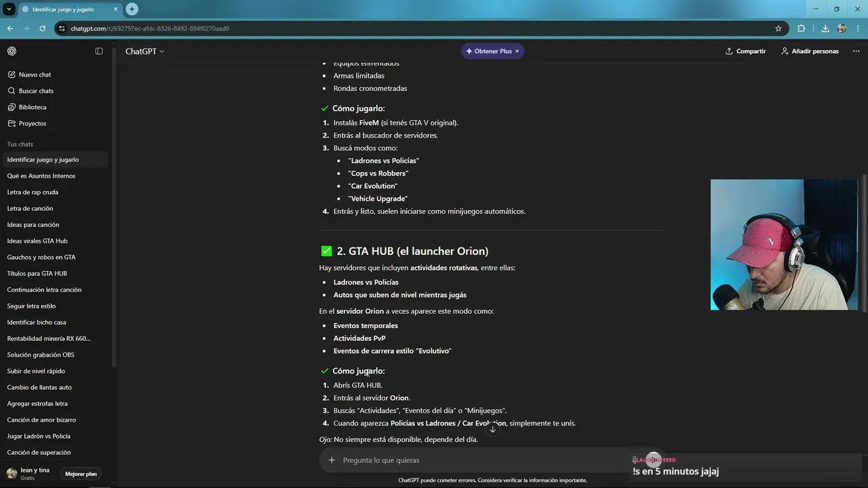Open chat 'Letra de canción'
The height and width of the screenshot is (488, 868).
pyautogui.click(x=54, y=209)
